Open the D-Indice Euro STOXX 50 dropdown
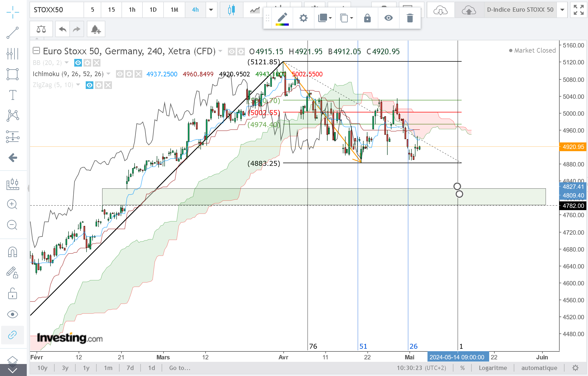 [562, 10]
